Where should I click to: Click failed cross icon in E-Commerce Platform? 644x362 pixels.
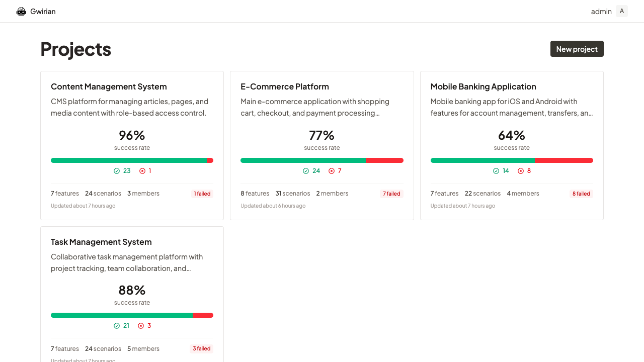tap(332, 171)
